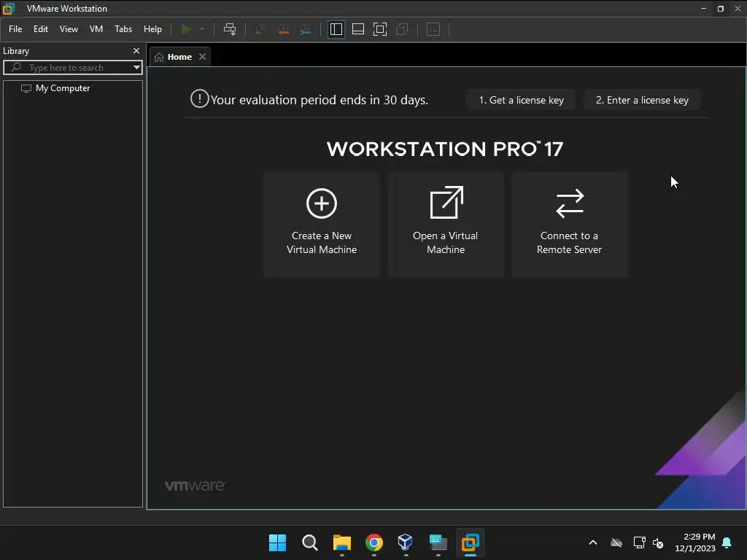The height and width of the screenshot is (560, 747).
Task: Expand the library search dropdown arrow
Action: click(136, 68)
